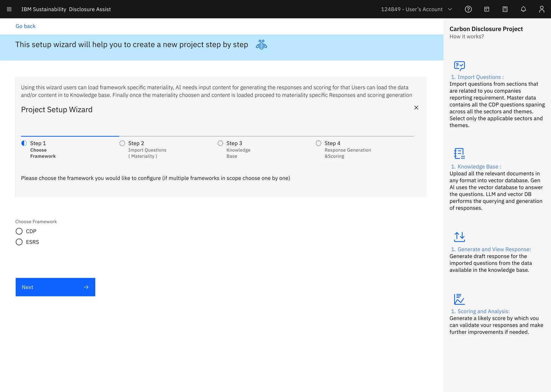Click the Import Questions chat-check icon
Screen dimensions: 551x392
pyautogui.click(x=459, y=66)
